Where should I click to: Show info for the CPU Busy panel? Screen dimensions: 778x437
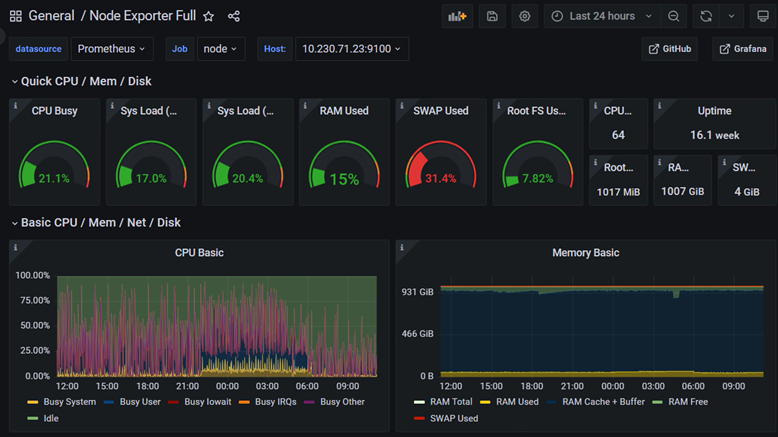tap(15, 106)
